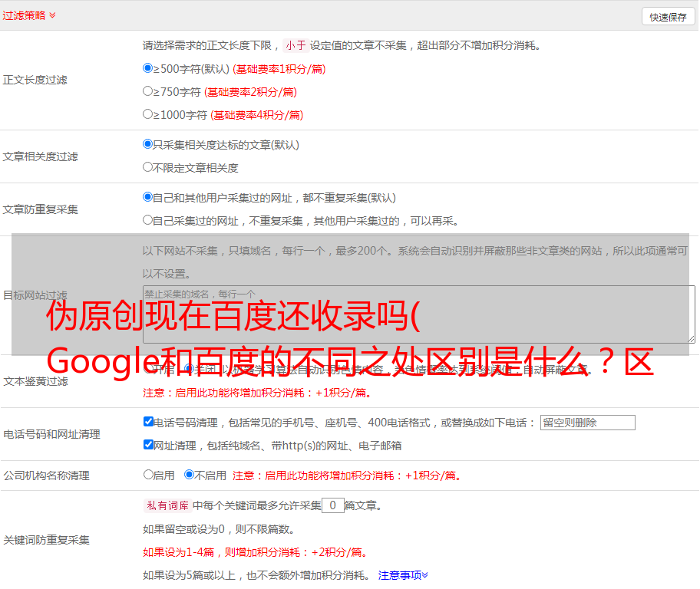The image size is (700, 589).
Task: Click the 公司机构名称清理 row label
Action: (46, 475)
